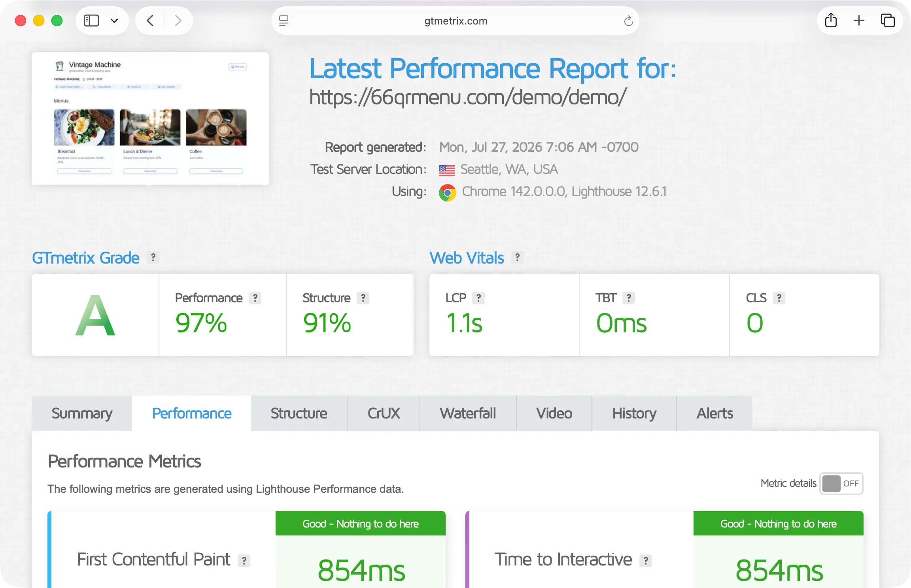Viewport: 911px width, 588px height.
Task: Open the Alerts tab
Action: click(x=714, y=413)
